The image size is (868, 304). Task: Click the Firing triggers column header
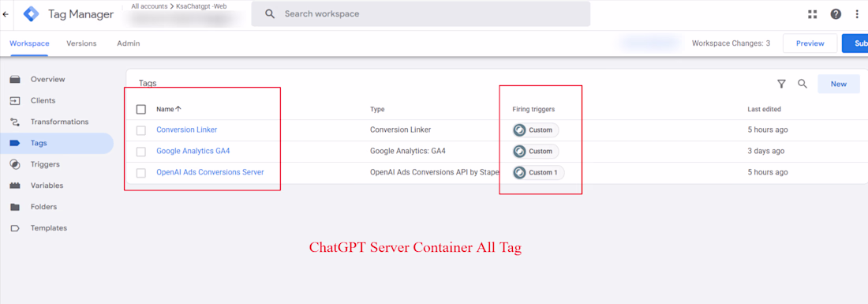533,109
